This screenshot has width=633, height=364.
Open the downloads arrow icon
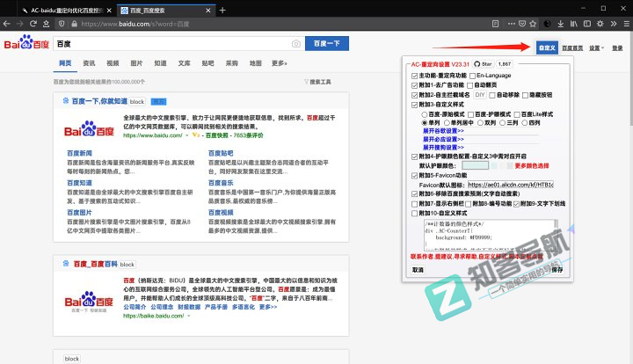click(x=560, y=24)
